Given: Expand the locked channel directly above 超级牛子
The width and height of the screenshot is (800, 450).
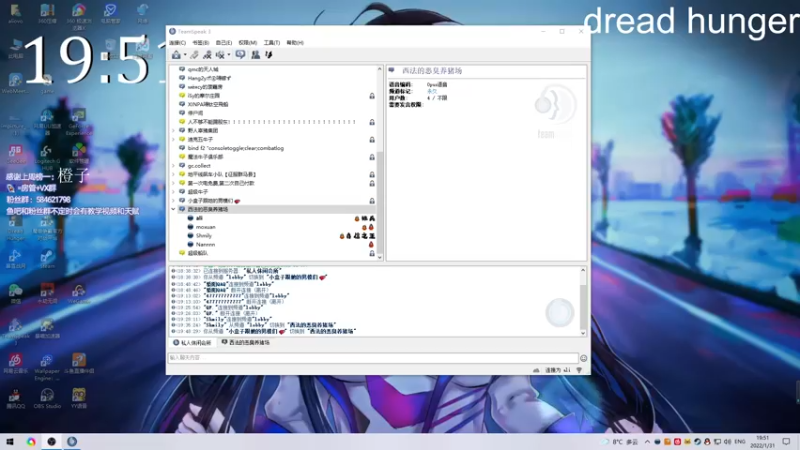Looking at the screenshot, I should pyautogui.click(x=173, y=183).
